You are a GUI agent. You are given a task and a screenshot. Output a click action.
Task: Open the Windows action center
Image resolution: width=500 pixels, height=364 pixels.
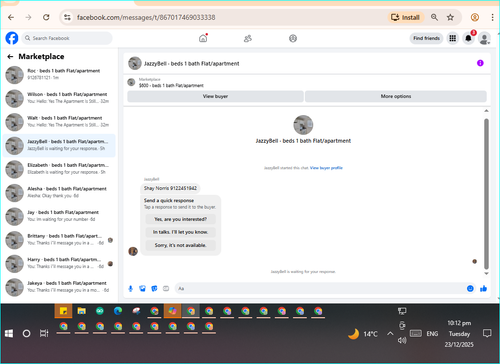click(487, 333)
